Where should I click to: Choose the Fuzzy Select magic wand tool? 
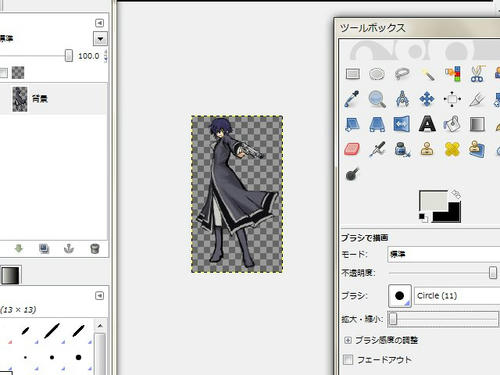[x=428, y=74]
